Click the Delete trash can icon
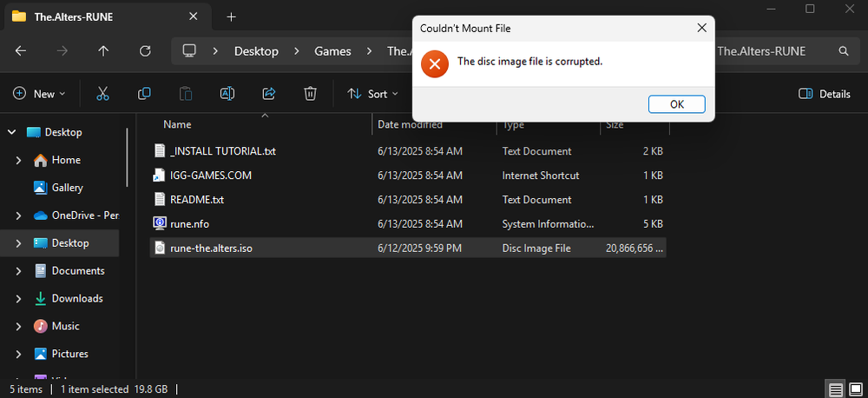868x398 pixels. pyautogui.click(x=310, y=94)
